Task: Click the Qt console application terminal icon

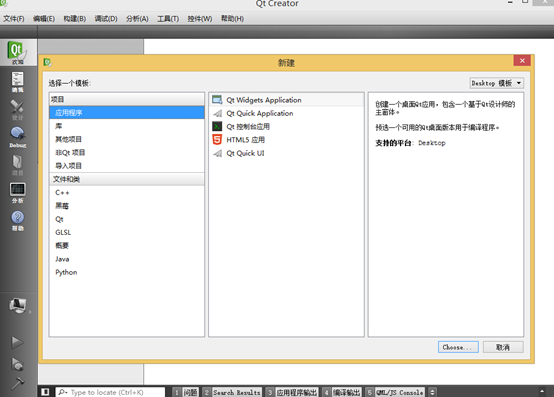Action: point(217,126)
